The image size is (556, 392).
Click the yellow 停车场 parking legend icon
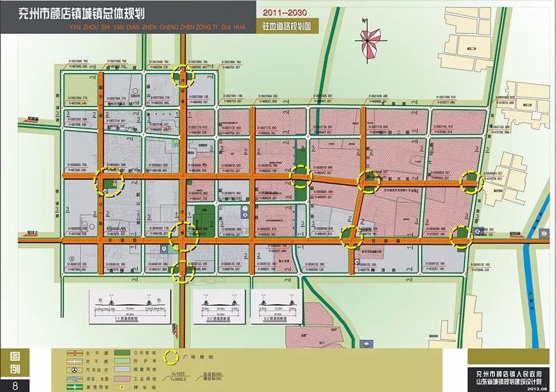click(122, 387)
